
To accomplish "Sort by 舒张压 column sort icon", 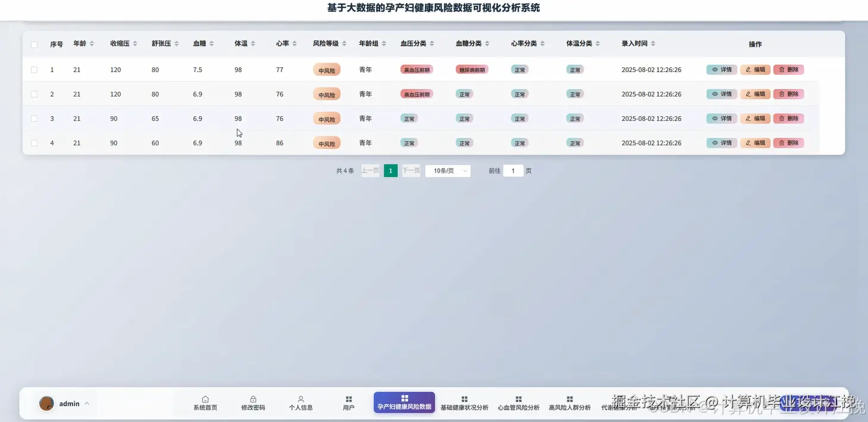I will click(176, 44).
